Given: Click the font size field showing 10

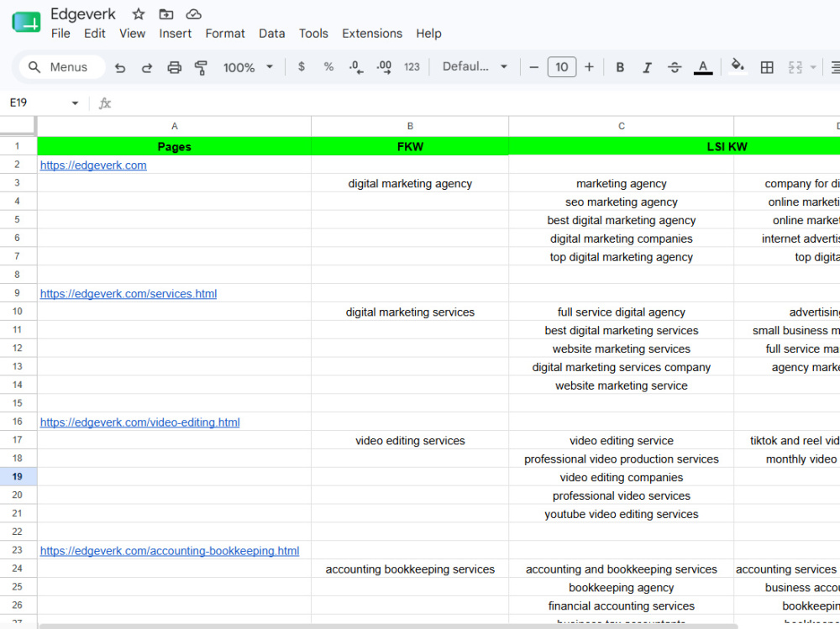Looking at the screenshot, I should click(561, 67).
